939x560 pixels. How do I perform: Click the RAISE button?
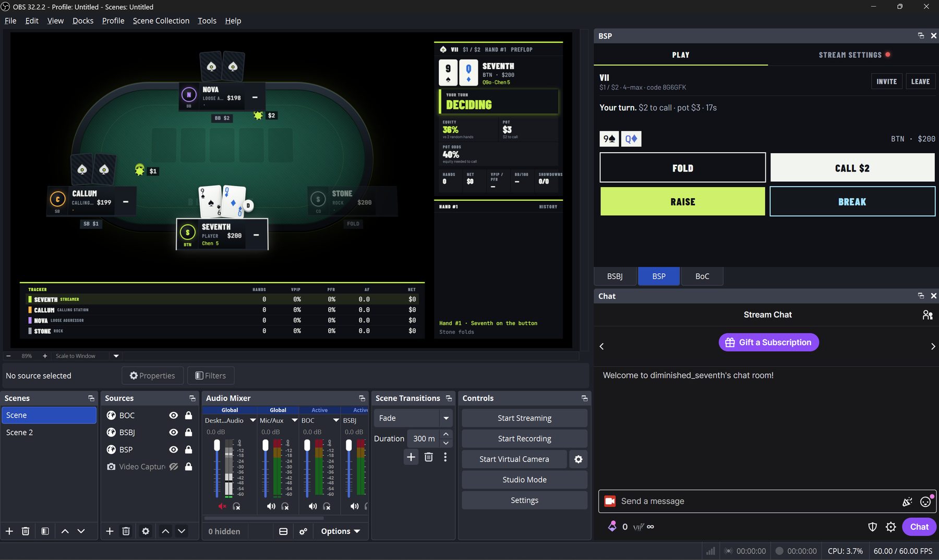click(x=683, y=202)
